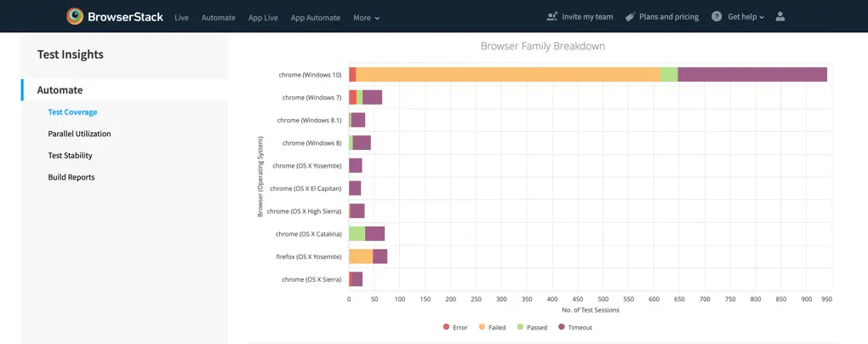
Task: Toggle the Passed series in chart legend
Action: pos(531,327)
